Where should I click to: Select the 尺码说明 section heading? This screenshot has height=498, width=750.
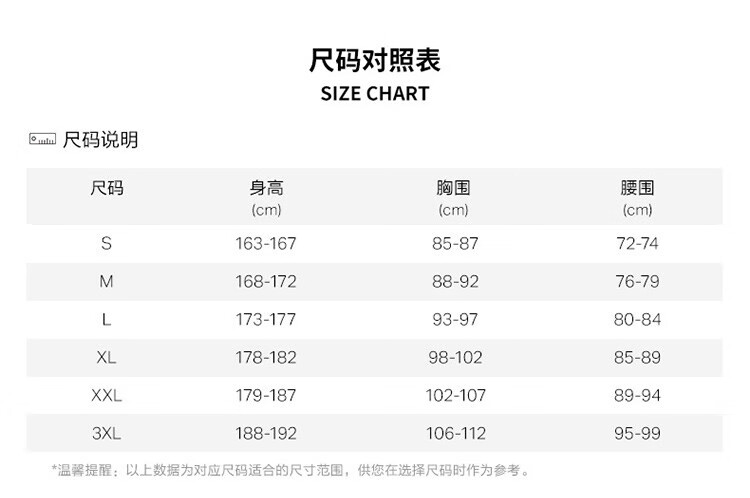click(100, 140)
